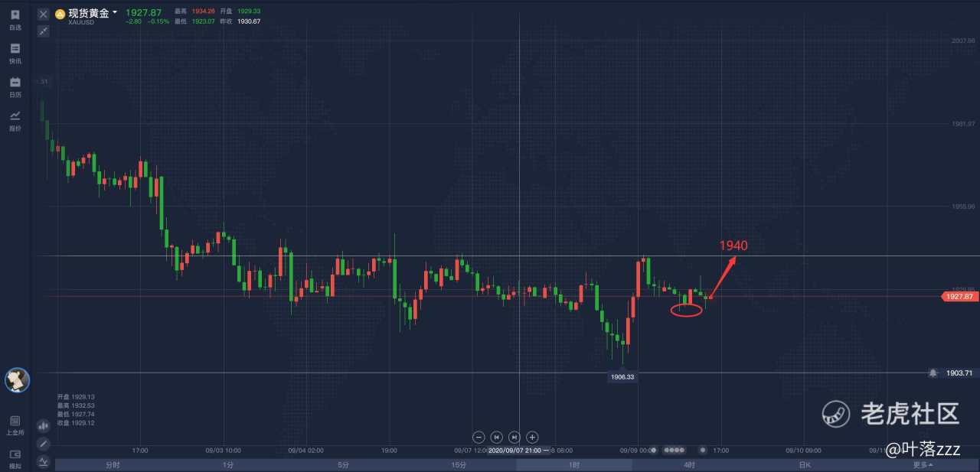
Task: Open the 快讯 news flash section
Action: point(15,54)
